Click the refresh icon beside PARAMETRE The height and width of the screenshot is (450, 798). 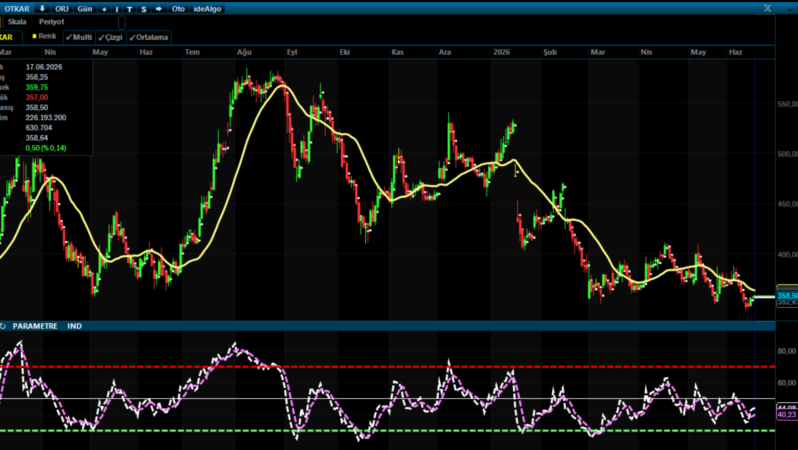(3, 326)
